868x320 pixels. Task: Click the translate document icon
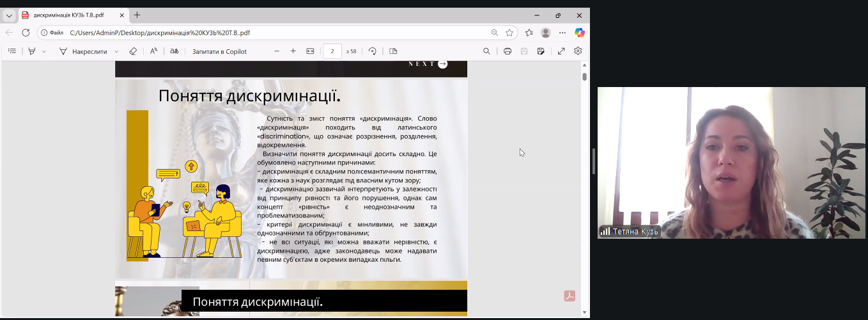click(174, 51)
